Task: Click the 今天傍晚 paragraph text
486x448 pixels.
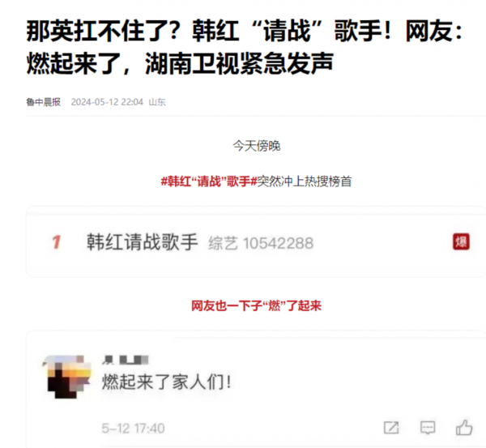Action: [257, 146]
